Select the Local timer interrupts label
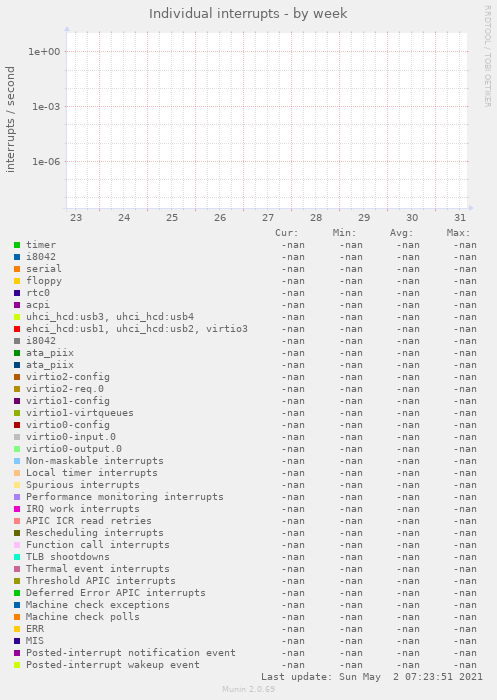Screen dimensions: 497x700 pyautogui.click(x=92, y=473)
